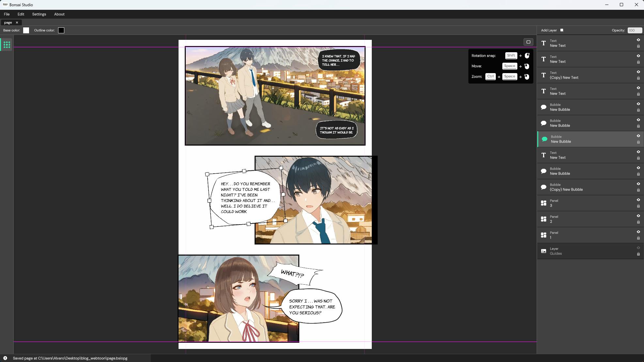644x362 pixels.
Task: Click the lock icon on topmost New Text layer
Action: [638, 46]
